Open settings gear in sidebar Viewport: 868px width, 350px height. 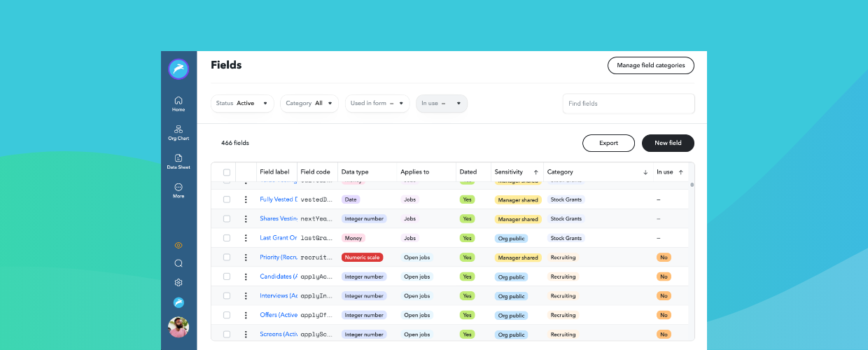coord(178,283)
